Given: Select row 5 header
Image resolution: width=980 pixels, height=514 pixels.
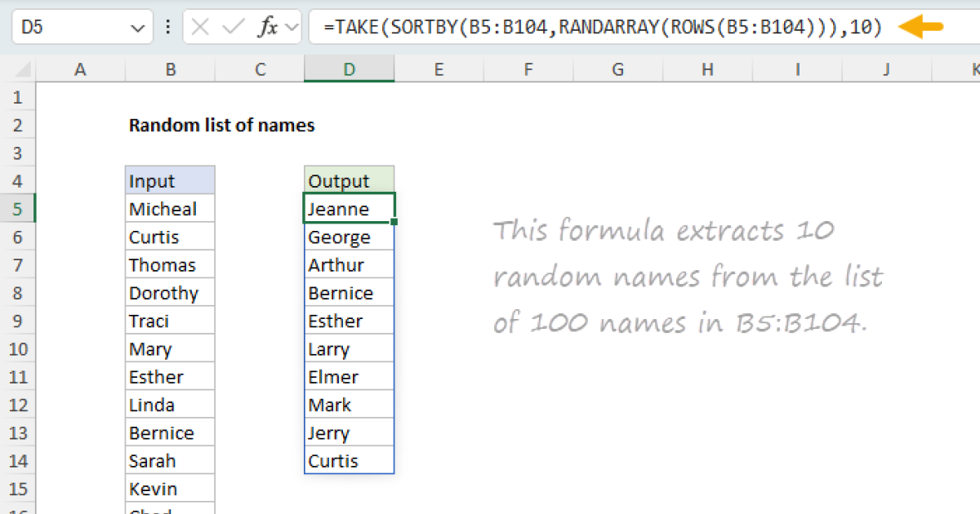Looking at the screenshot, I should pyautogui.click(x=18, y=209).
